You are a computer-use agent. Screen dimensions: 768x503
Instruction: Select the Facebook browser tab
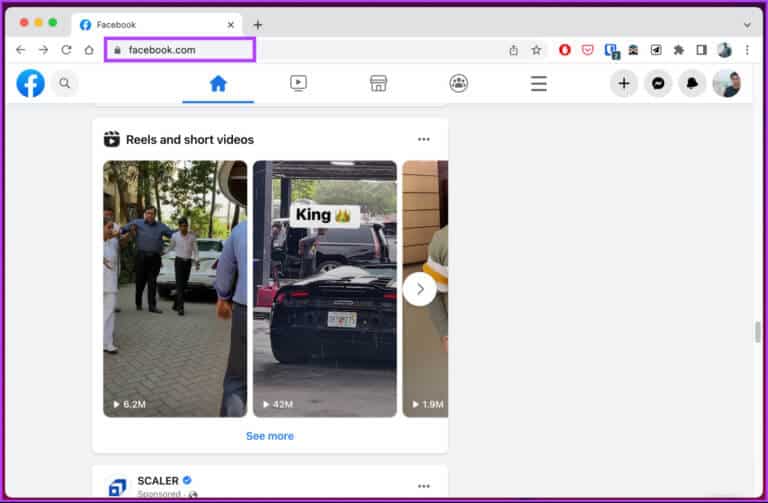[157, 24]
